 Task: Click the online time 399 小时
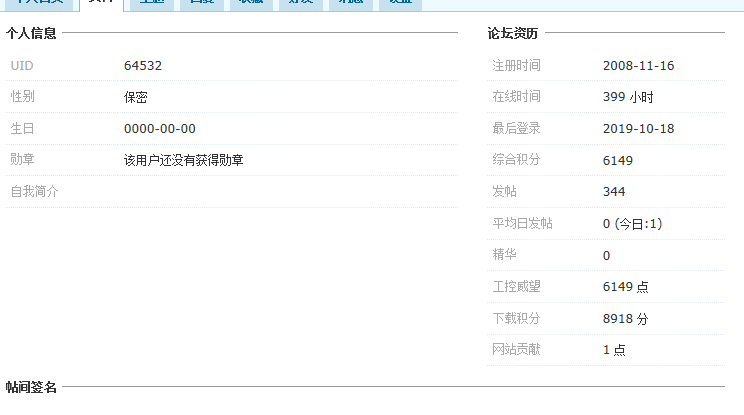tap(629, 97)
